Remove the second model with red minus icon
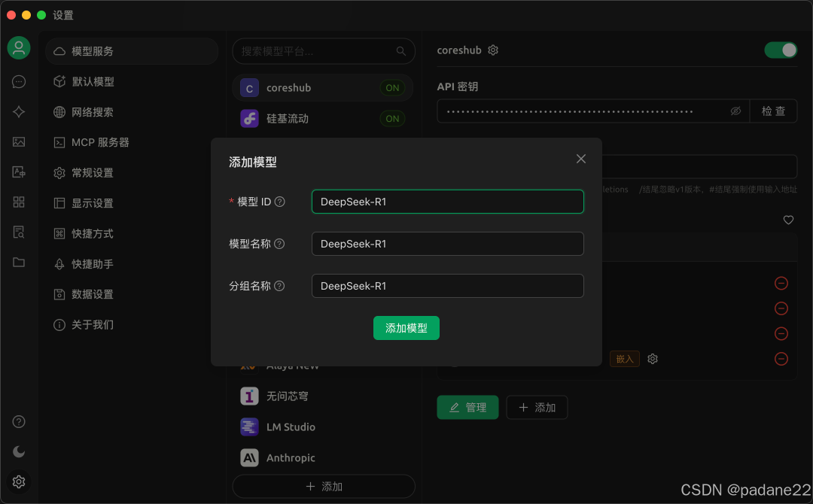813x504 pixels. (781, 308)
